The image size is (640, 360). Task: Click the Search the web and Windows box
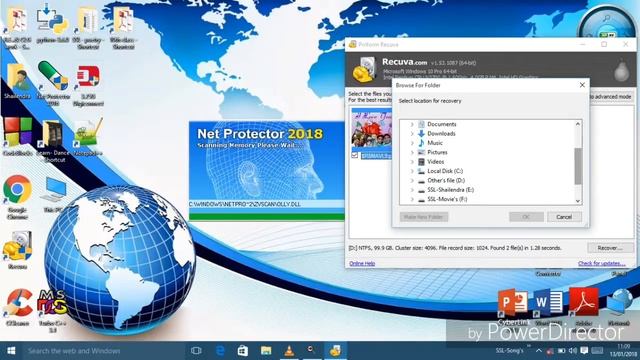pyautogui.click(x=104, y=351)
